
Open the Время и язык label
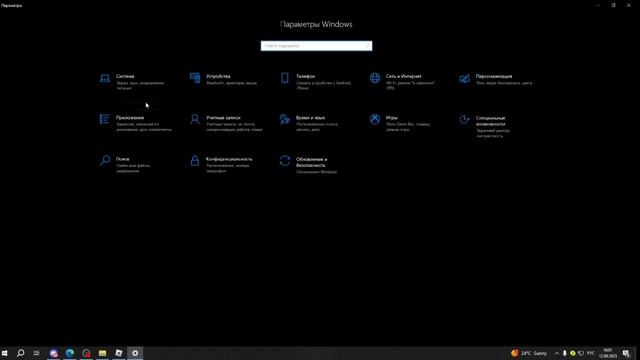[310, 118]
